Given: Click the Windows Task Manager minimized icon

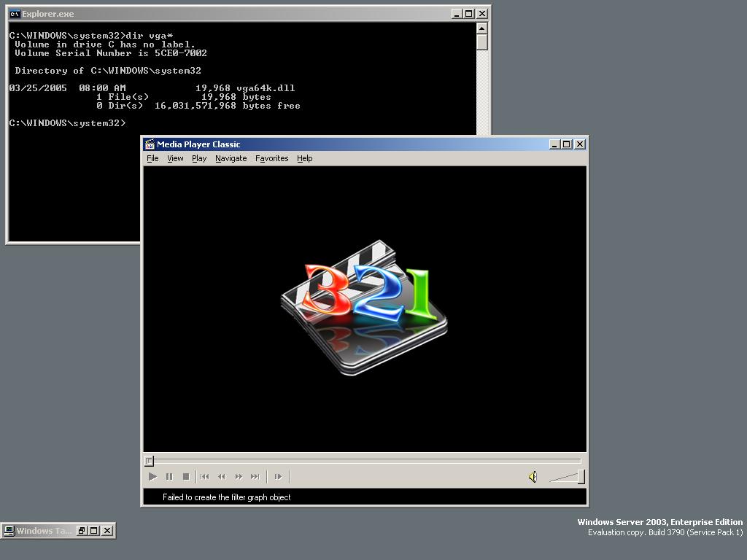Looking at the screenshot, I should [9, 531].
